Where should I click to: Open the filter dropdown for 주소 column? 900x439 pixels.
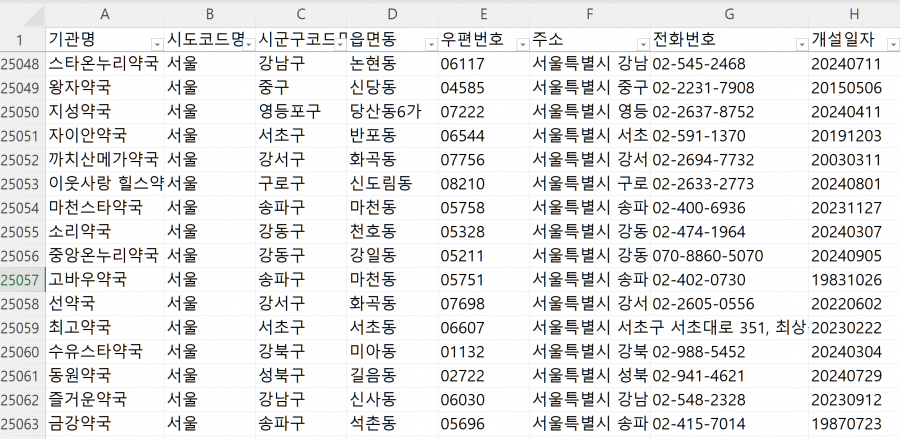(643, 44)
